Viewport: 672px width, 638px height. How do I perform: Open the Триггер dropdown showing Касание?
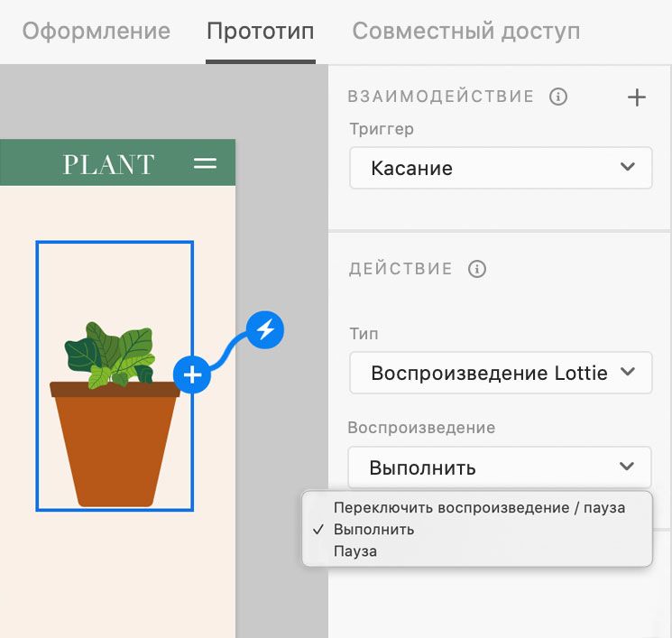pyautogui.click(x=501, y=168)
